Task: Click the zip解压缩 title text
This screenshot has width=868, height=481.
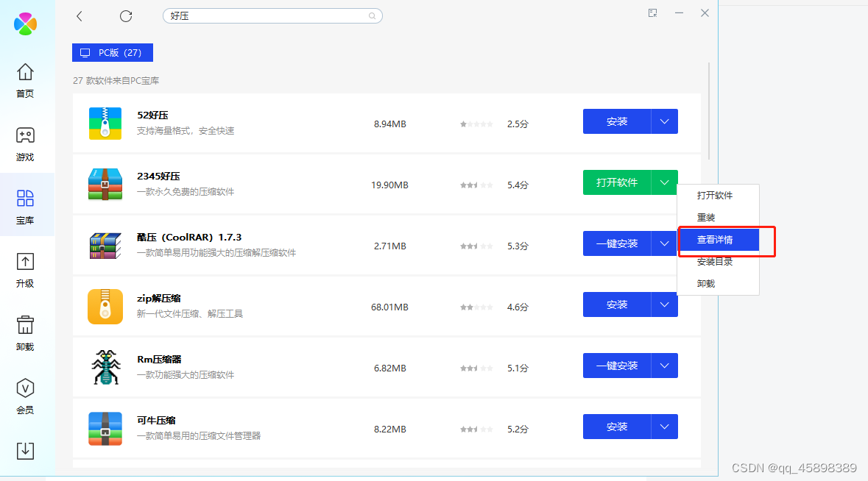Action: pyautogui.click(x=159, y=298)
